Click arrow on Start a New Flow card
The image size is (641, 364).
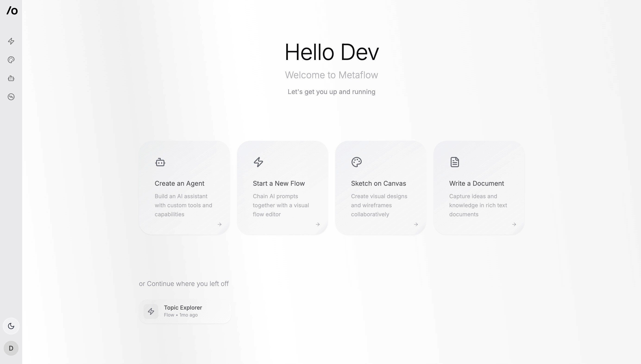tap(317, 224)
